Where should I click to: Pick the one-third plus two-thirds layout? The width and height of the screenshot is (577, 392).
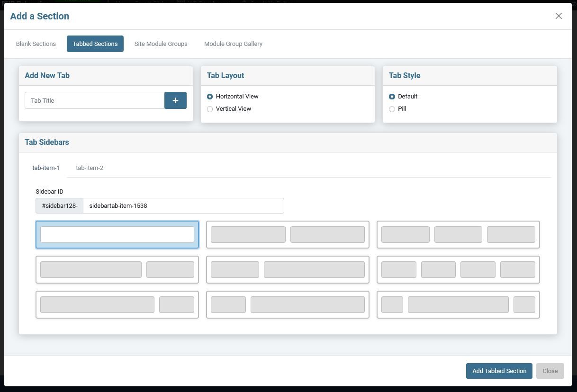pos(288,269)
